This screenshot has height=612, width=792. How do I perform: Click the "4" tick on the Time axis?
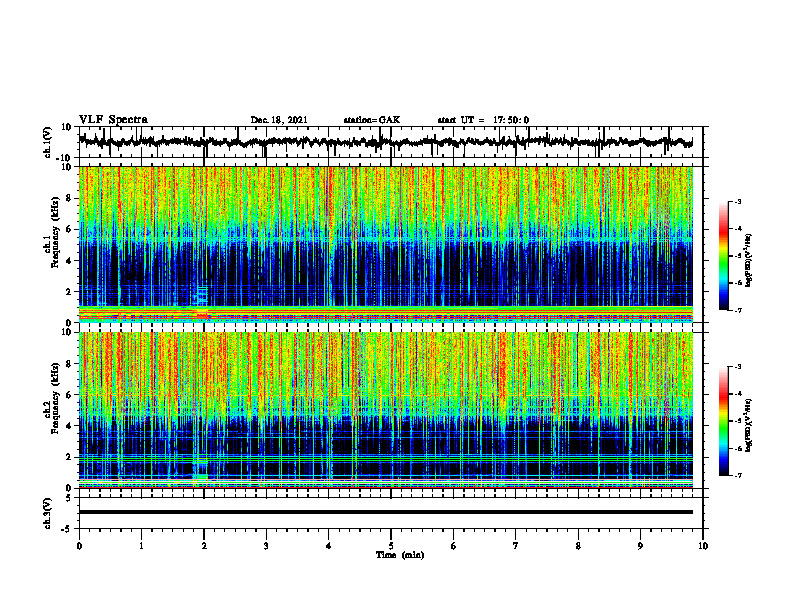coord(329,546)
